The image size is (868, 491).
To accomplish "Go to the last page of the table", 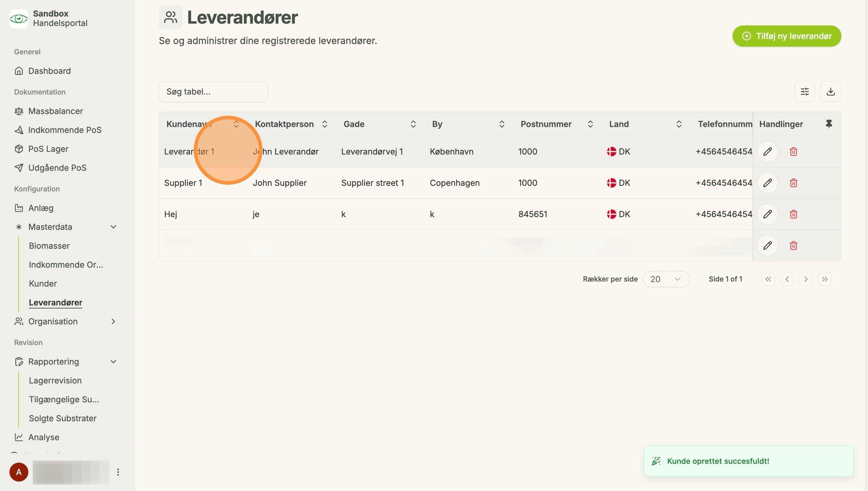I will (825, 279).
